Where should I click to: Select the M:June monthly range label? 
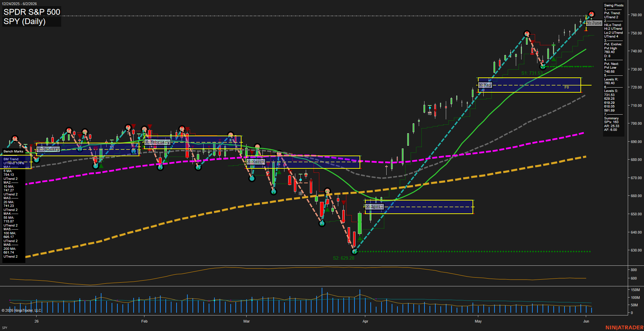(594, 23)
